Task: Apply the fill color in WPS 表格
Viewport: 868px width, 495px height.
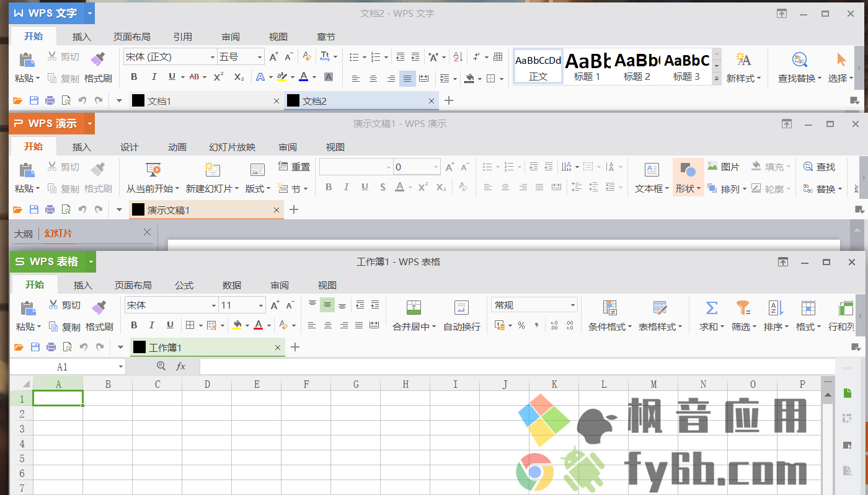Action: [x=237, y=325]
